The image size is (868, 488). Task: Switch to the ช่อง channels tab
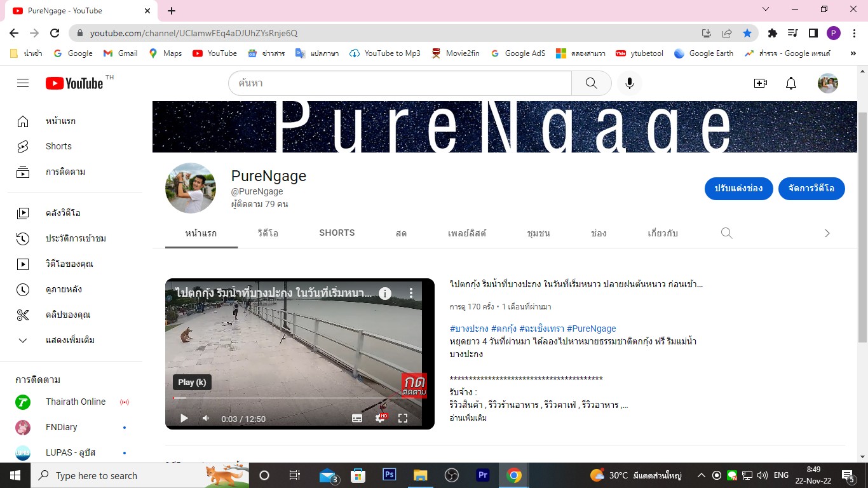pos(599,233)
